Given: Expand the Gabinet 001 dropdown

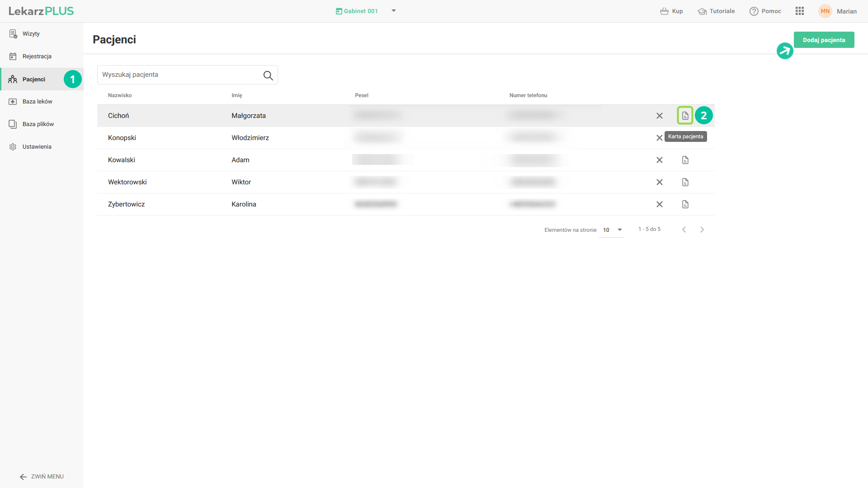Looking at the screenshot, I should [x=393, y=11].
